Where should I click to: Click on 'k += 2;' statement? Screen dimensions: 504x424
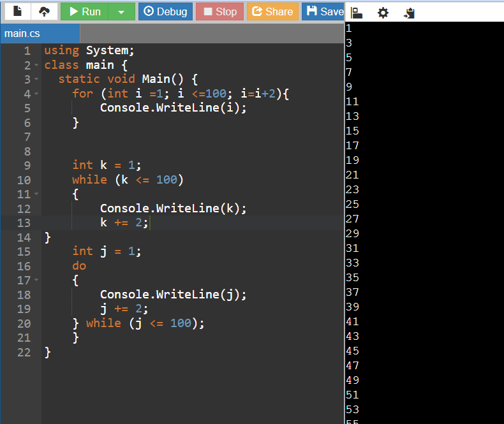(x=124, y=223)
